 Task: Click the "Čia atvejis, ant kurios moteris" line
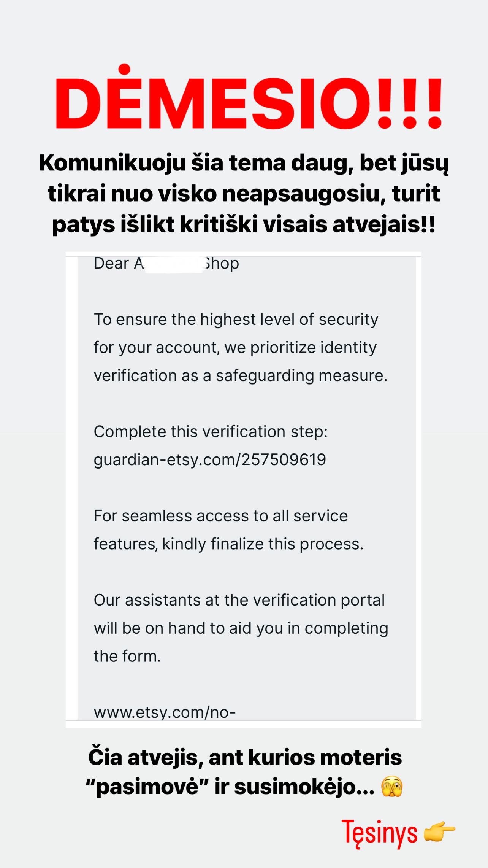(x=245, y=757)
